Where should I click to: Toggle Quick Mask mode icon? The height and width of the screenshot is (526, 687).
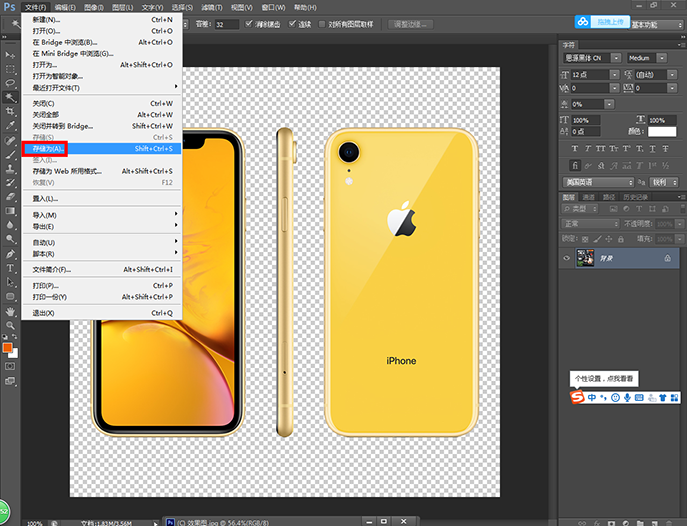point(10,366)
